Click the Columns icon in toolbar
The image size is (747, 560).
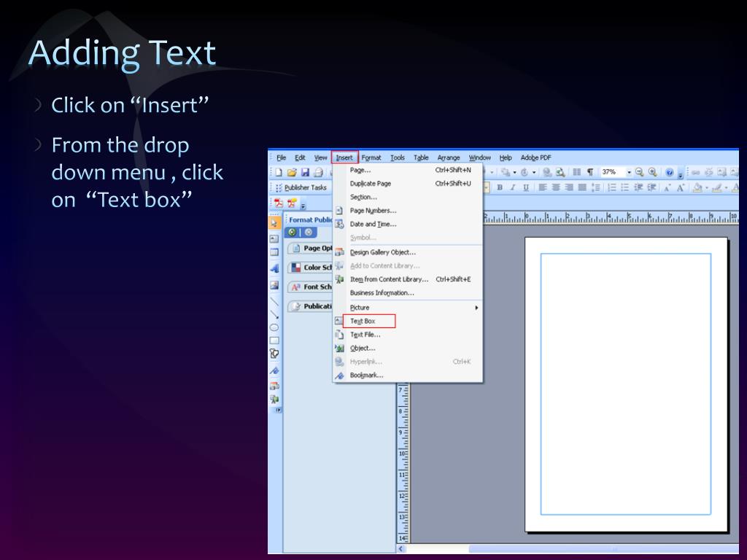[576, 172]
